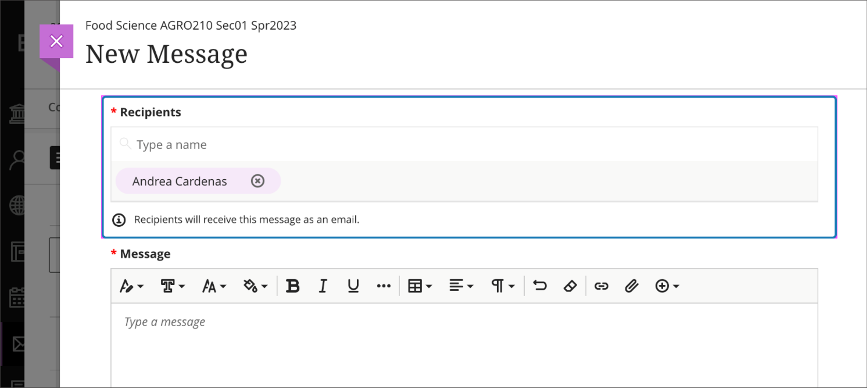Image resolution: width=868 pixels, height=389 pixels.
Task: Show more formatting options ellipsis
Action: coord(383,286)
